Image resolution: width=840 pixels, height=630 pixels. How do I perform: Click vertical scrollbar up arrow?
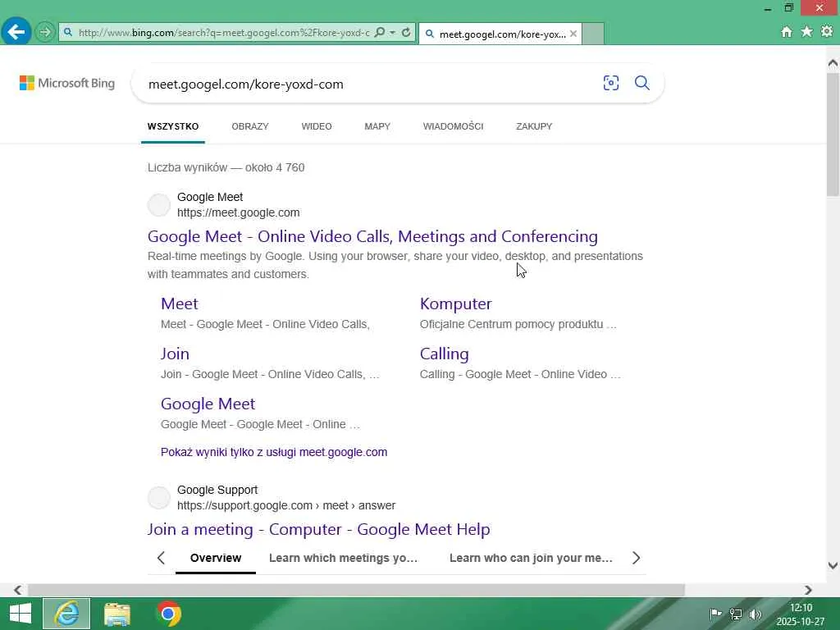833,62
